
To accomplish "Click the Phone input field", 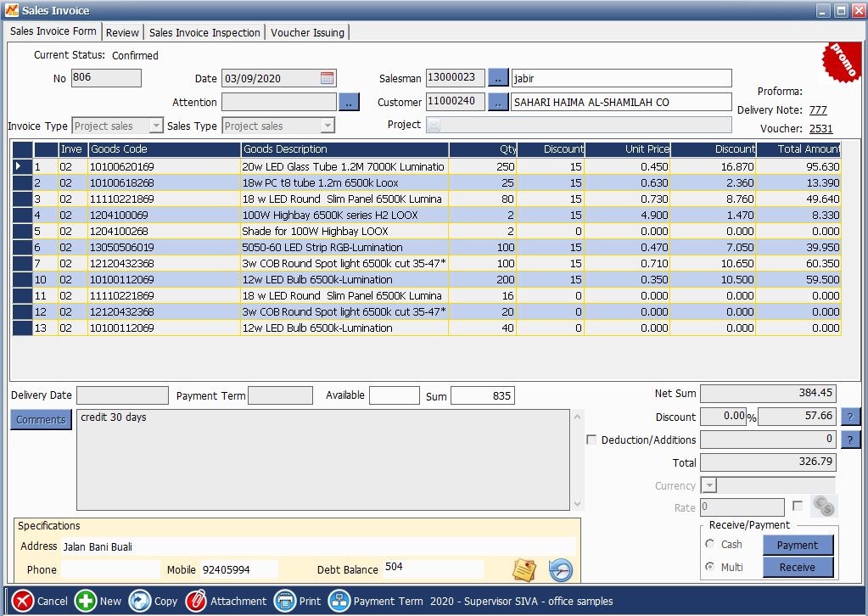I will click(110, 569).
